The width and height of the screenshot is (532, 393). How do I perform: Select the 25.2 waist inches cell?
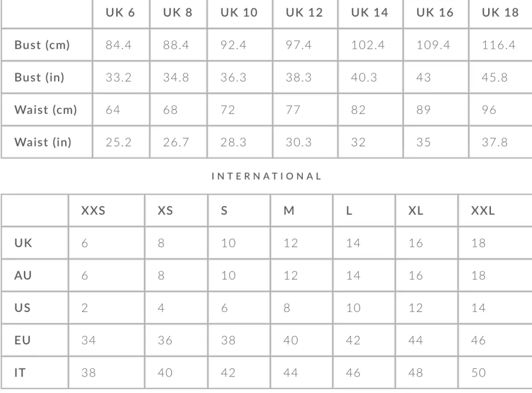coord(118,142)
